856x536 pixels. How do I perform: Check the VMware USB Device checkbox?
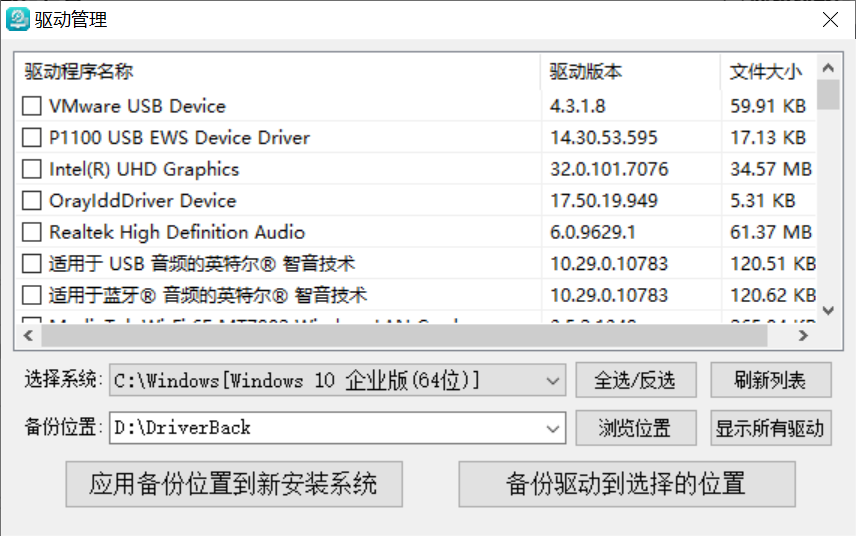pyautogui.click(x=32, y=106)
